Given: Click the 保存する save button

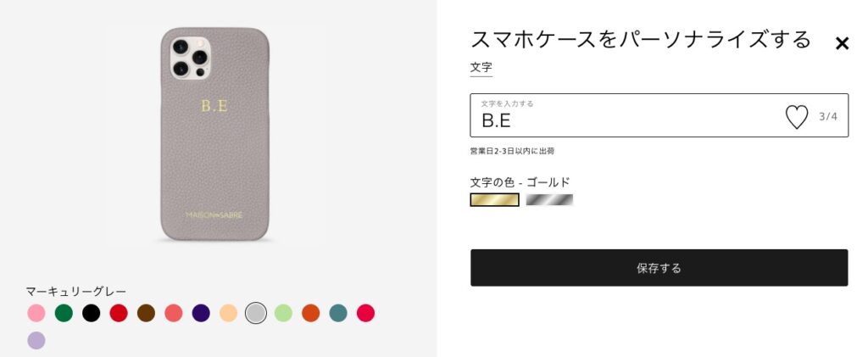Looking at the screenshot, I should click(x=659, y=268).
